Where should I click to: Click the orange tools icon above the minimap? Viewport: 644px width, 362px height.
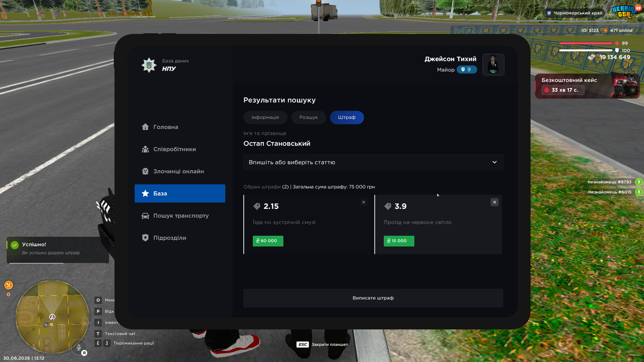pyautogui.click(x=8, y=285)
